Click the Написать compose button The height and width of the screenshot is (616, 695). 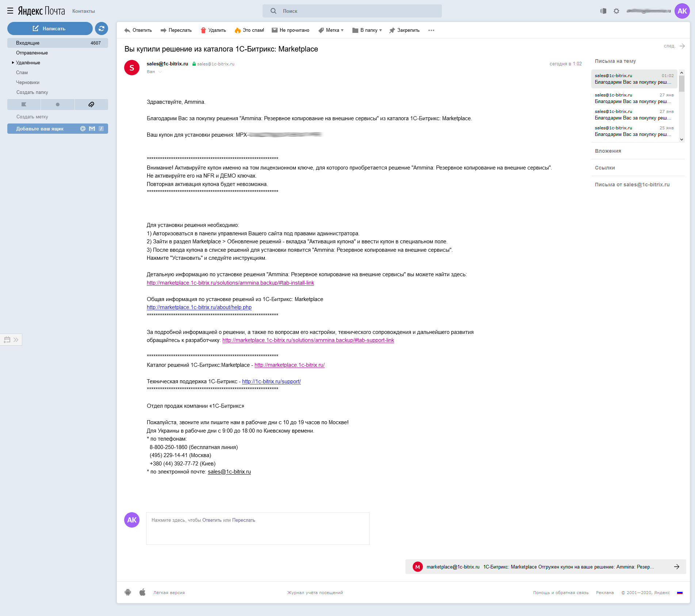coord(50,28)
